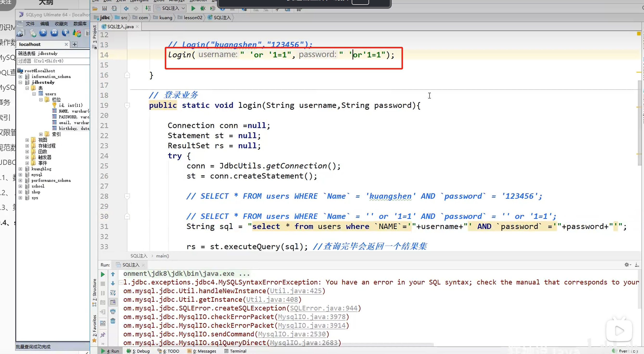Rerun program in Run panel
This screenshot has height=354, width=644.
pos(103,274)
